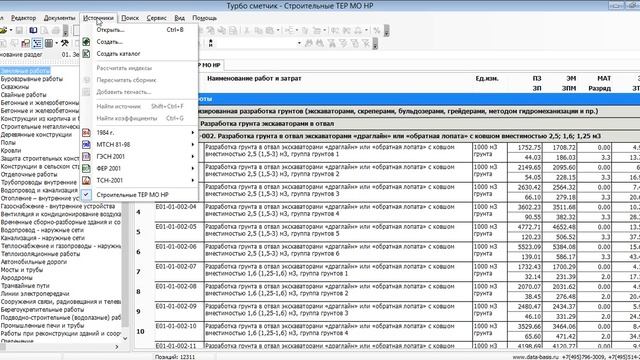Click the blue book icon in the toolbar
This screenshot has height=360, width=640.
click(33, 30)
